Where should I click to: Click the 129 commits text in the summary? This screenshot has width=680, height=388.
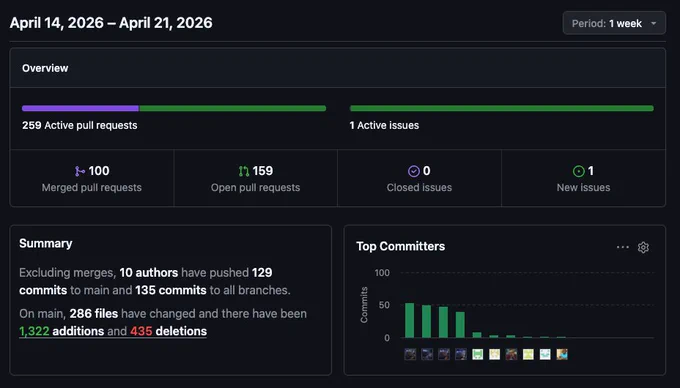click(146, 281)
